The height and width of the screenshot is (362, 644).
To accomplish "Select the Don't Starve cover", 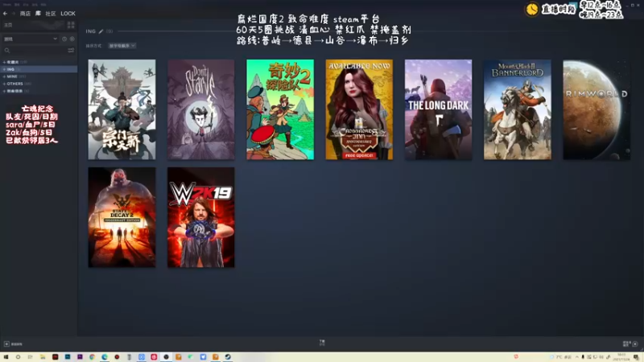I will (201, 109).
